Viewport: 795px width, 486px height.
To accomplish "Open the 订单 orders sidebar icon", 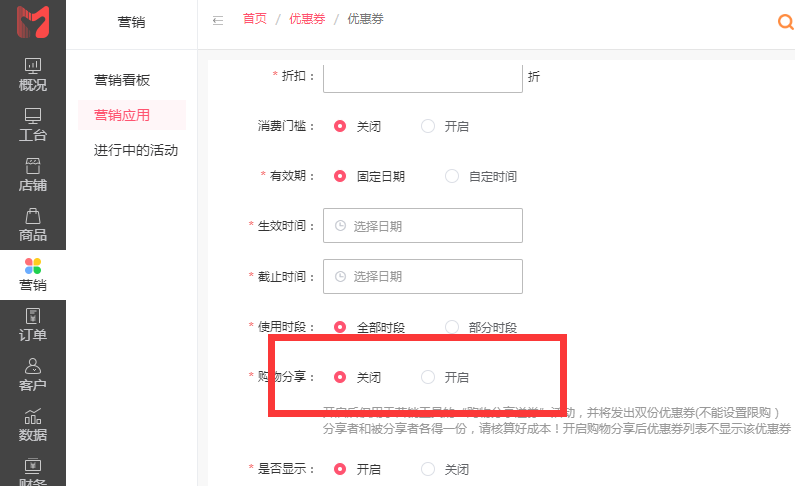I will 33,325.
